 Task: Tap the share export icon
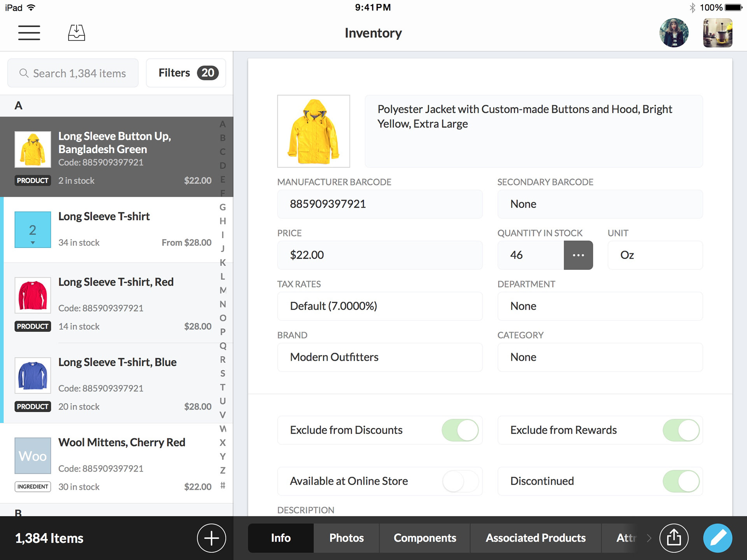tap(674, 538)
